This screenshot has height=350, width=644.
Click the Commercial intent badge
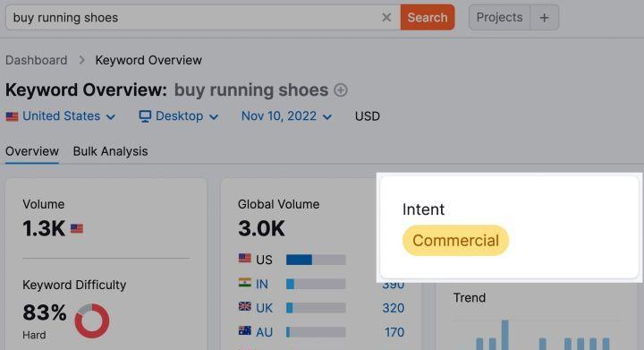[455, 240]
